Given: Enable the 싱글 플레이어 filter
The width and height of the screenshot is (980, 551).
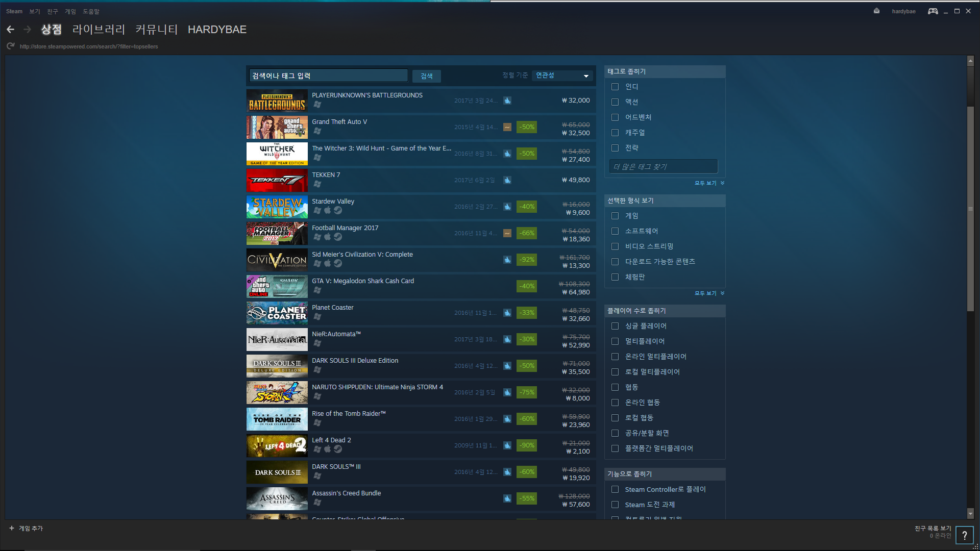Looking at the screenshot, I should (x=615, y=326).
